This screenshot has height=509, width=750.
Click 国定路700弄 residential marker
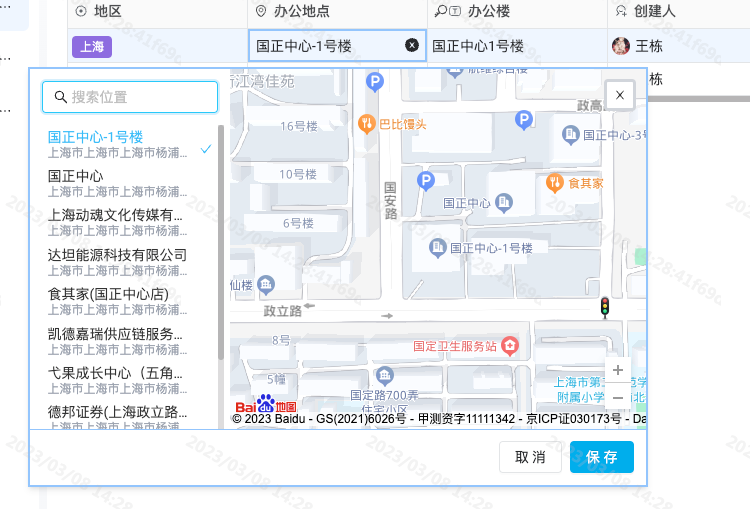(385, 376)
